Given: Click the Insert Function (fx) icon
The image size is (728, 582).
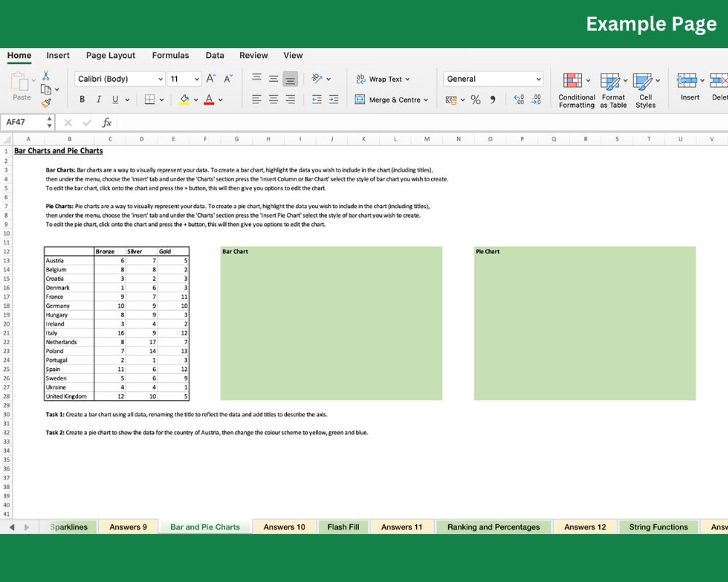Looking at the screenshot, I should pyautogui.click(x=107, y=122).
